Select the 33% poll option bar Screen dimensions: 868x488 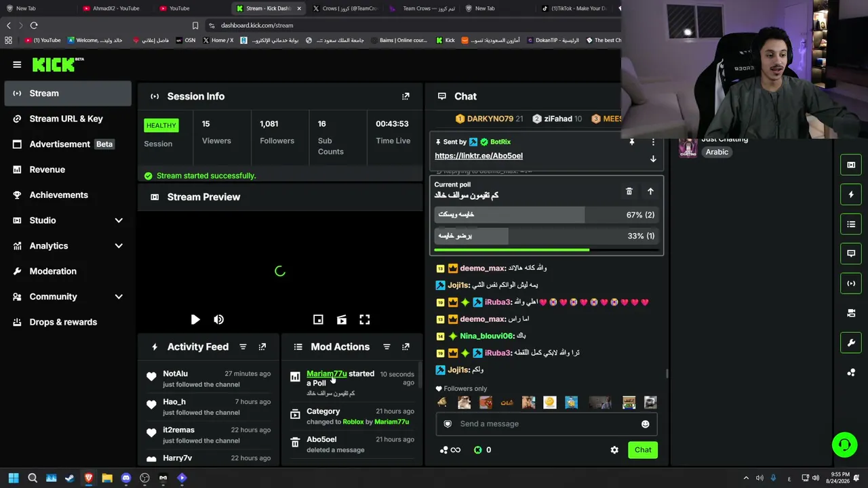click(547, 236)
